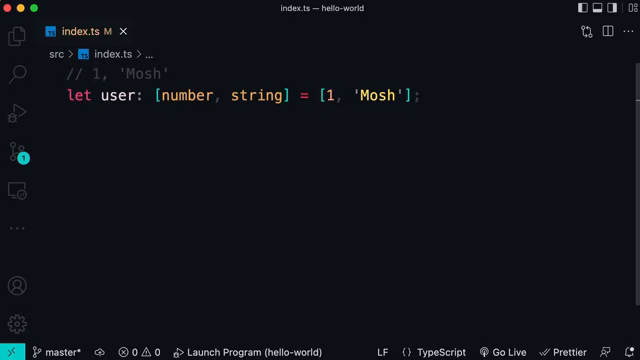Expand breadcrumb ellipsis symbol list
This screenshot has height=360, width=640.
click(x=149, y=55)
